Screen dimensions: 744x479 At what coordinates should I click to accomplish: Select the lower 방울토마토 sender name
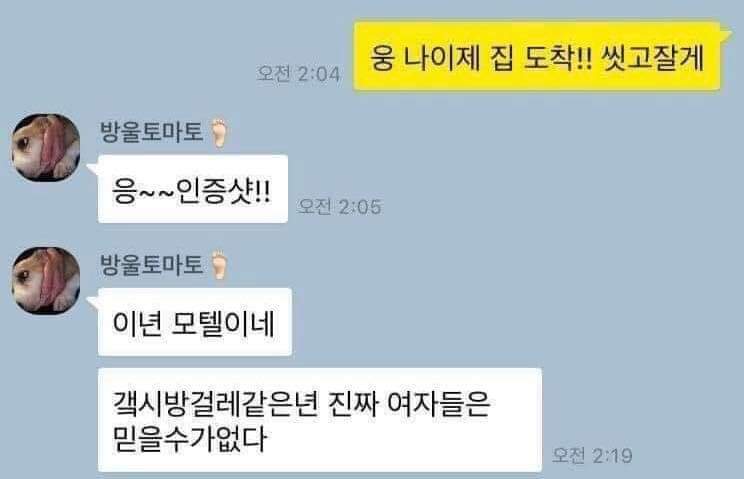[151, 265]
